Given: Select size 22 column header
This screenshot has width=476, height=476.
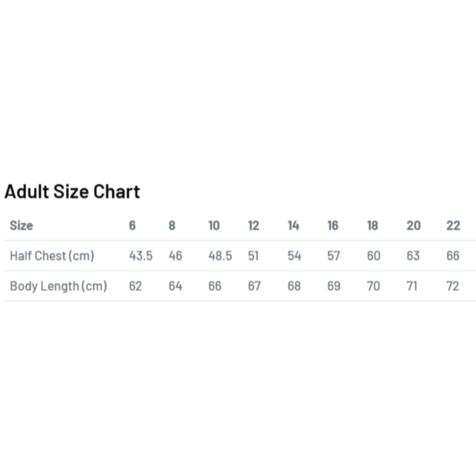Looking at the screenshot, I should tap(453, 226).
